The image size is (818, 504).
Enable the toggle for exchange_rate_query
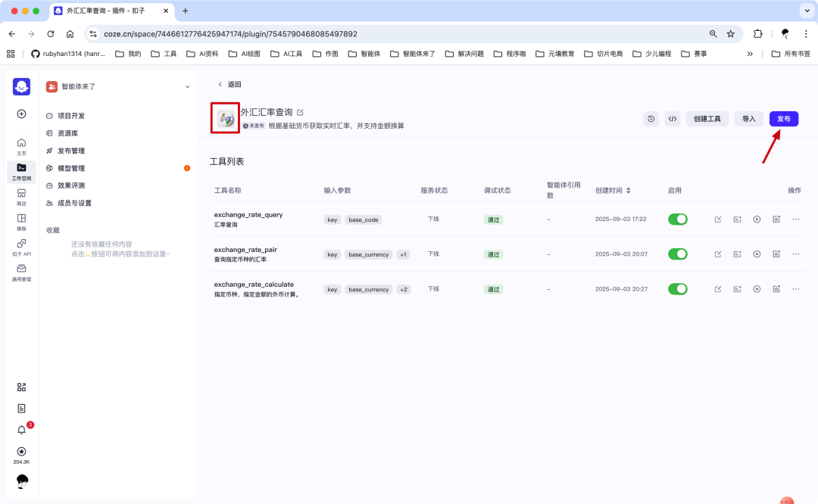pyautogui.click(x=678, y=219)
